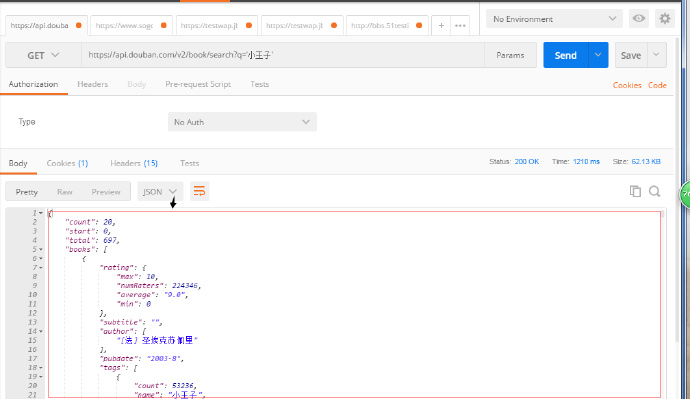Open the response Tests tab
This screenshot has height=399, width=690.
coord(190,163)
